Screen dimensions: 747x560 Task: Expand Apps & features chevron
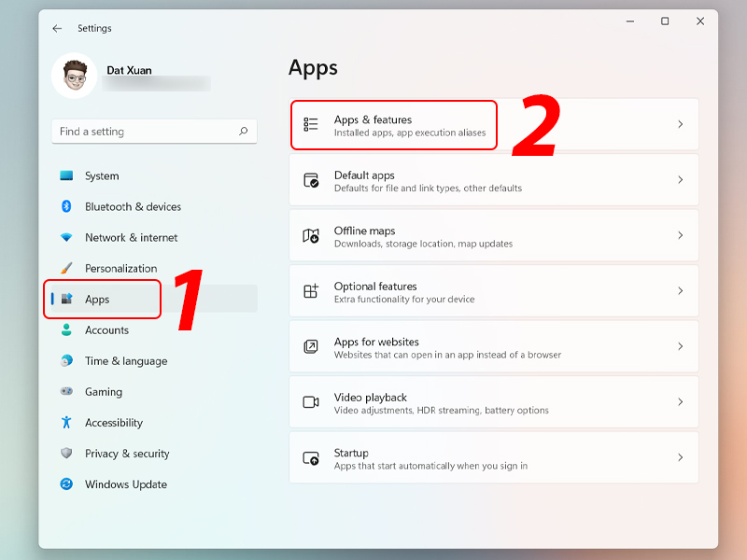tap(681, 124)
